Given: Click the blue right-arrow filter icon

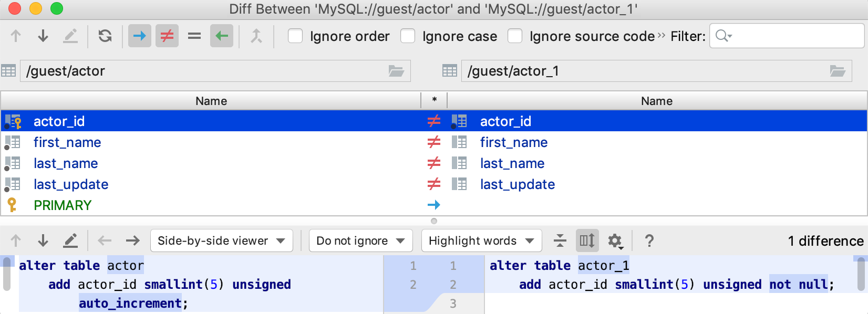Looking at the screenshot, I should [140, 36].
